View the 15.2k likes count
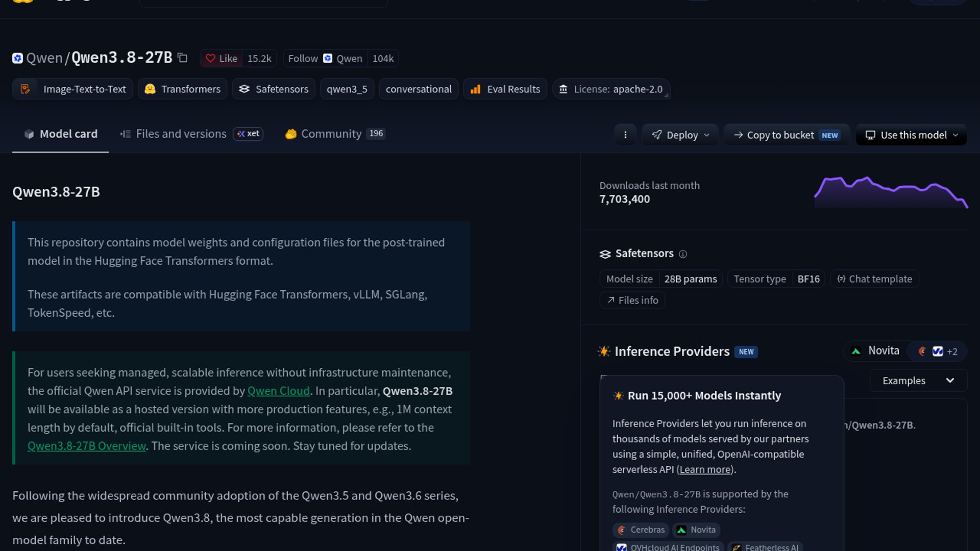Viewport: 980px width, 551px height. pos(259,59)
